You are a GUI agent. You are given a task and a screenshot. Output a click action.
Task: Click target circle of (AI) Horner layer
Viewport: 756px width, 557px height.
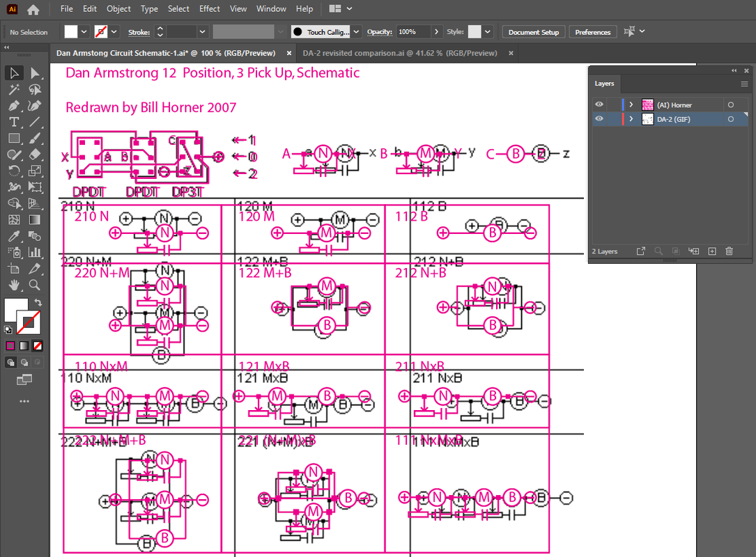tap(731, 104)
